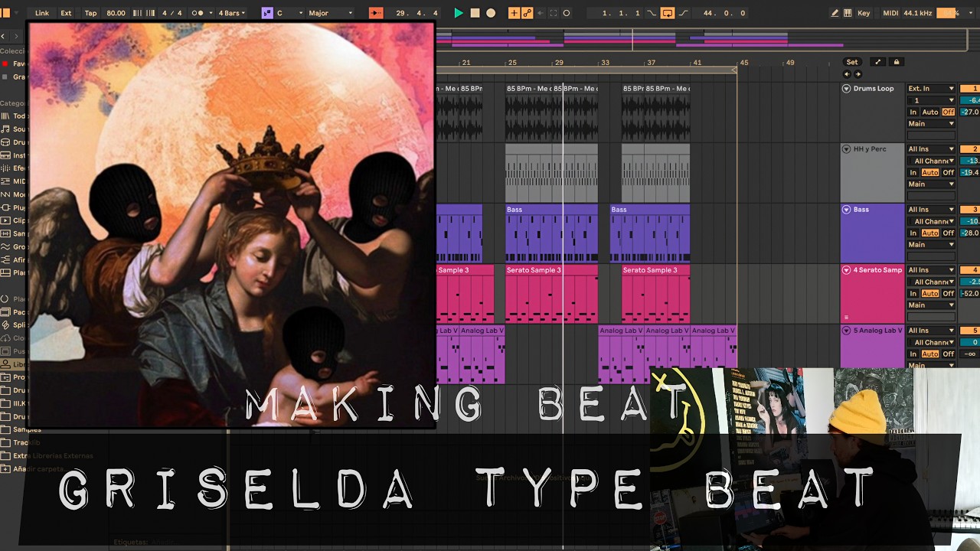
Task: Click the CPU load meter
Action: (x=948, y=13)
